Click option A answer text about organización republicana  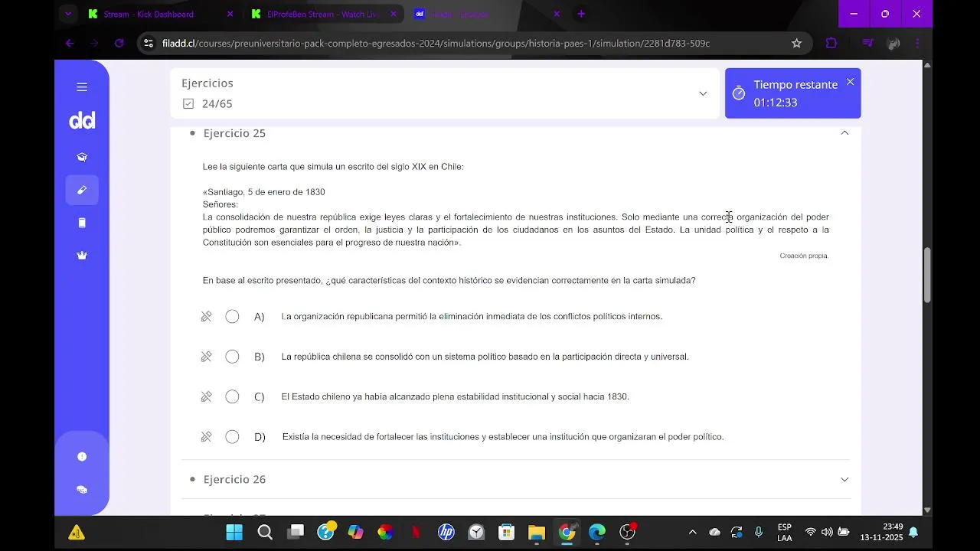click(472, 317)
